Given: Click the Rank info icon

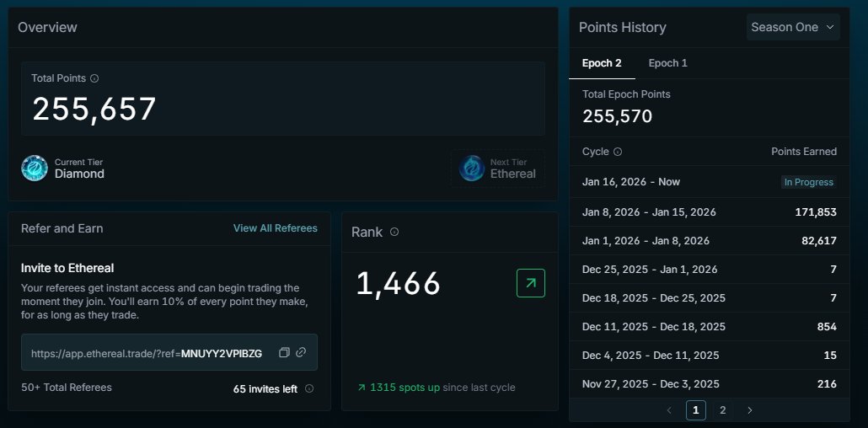Looking at the screenshot, I should [x=394, y=232].
